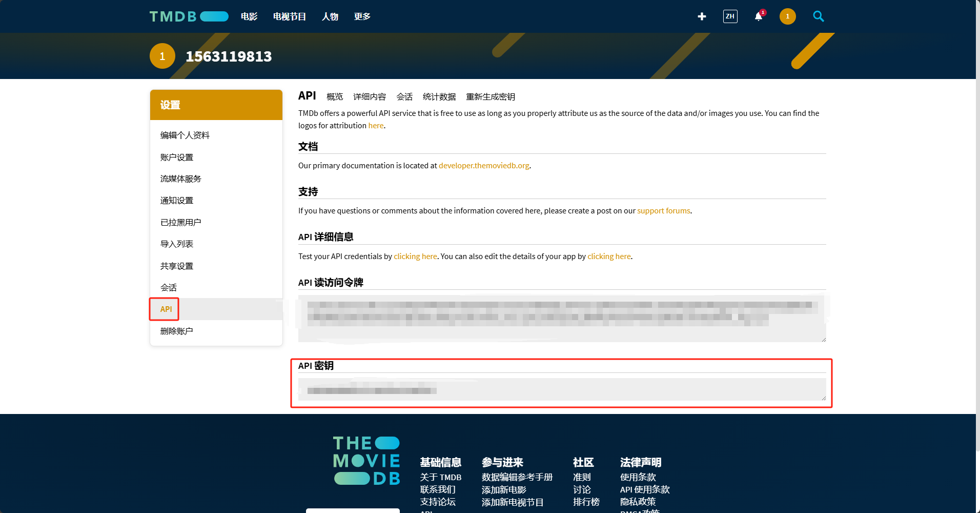Open footer link 准则

pos(582,478)
